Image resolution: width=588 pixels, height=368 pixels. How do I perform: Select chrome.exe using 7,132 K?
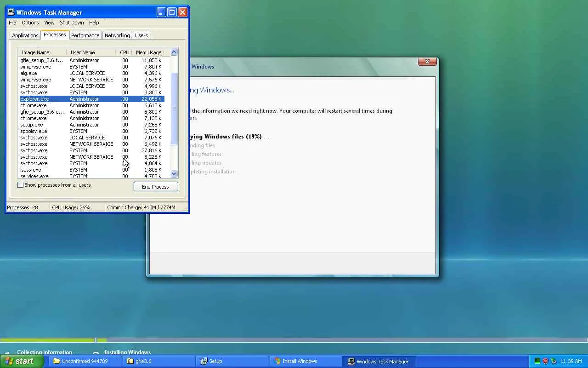pos(91,118)
